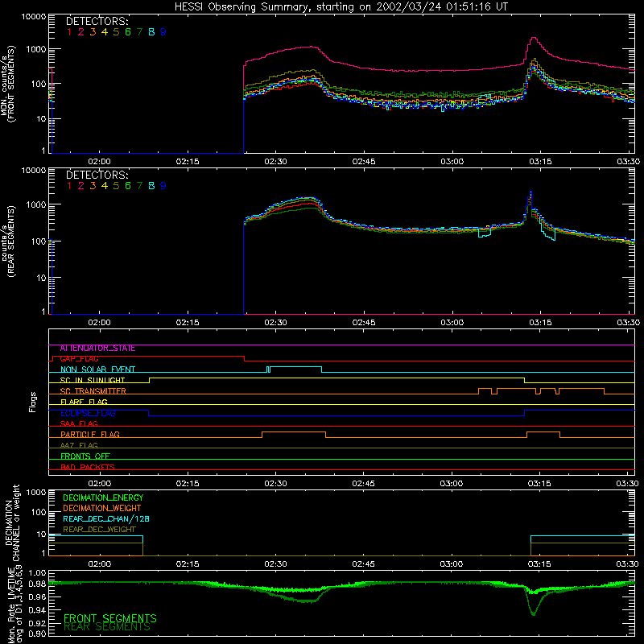
Task: Click red detector 1 in the front segments legend
Action: [x=69, y=32]
